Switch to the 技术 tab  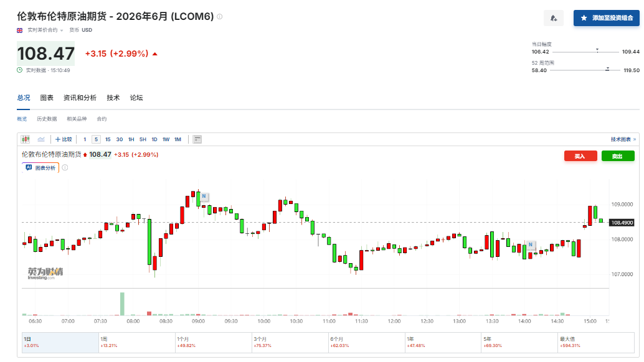click(x=113, y=98)
